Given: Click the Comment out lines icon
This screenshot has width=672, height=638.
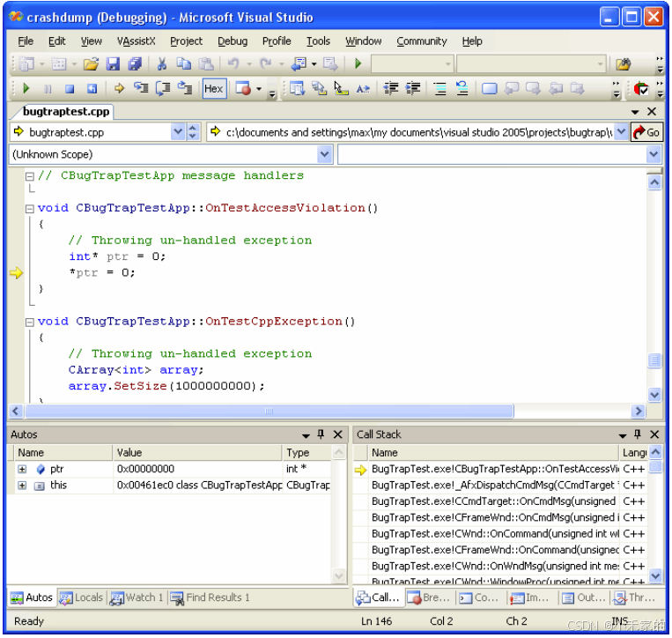Looking at the screenshot, I should [x=439, y=89].
